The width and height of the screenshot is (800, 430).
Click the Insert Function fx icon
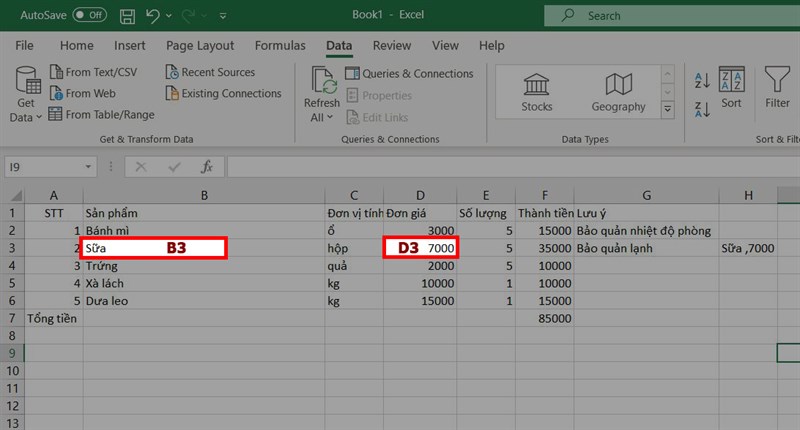pos(207,167)
